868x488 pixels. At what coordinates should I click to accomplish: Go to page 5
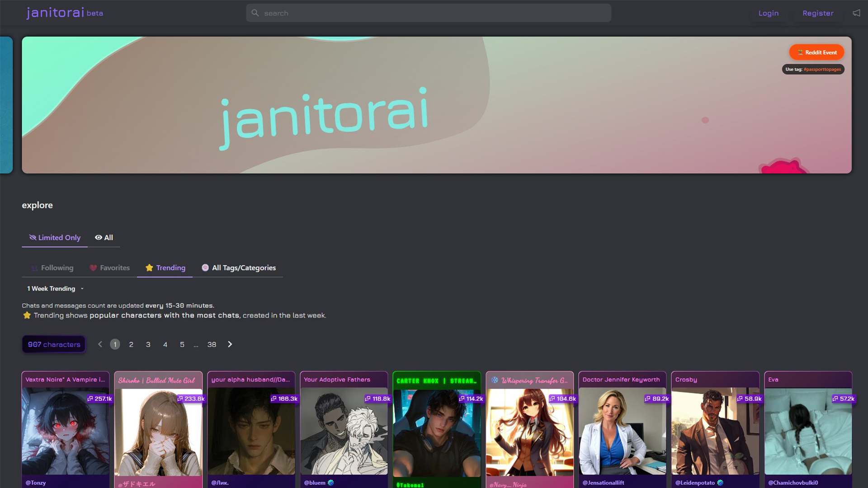coord(182,344)
